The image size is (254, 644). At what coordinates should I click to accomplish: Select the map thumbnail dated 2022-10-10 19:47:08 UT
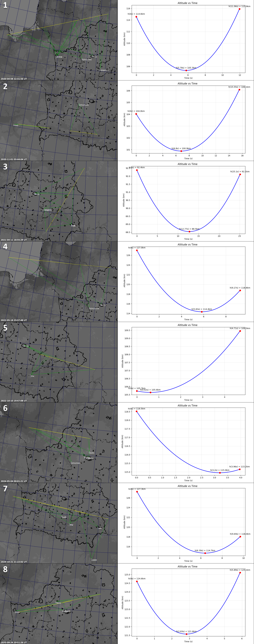pos(59,362)
